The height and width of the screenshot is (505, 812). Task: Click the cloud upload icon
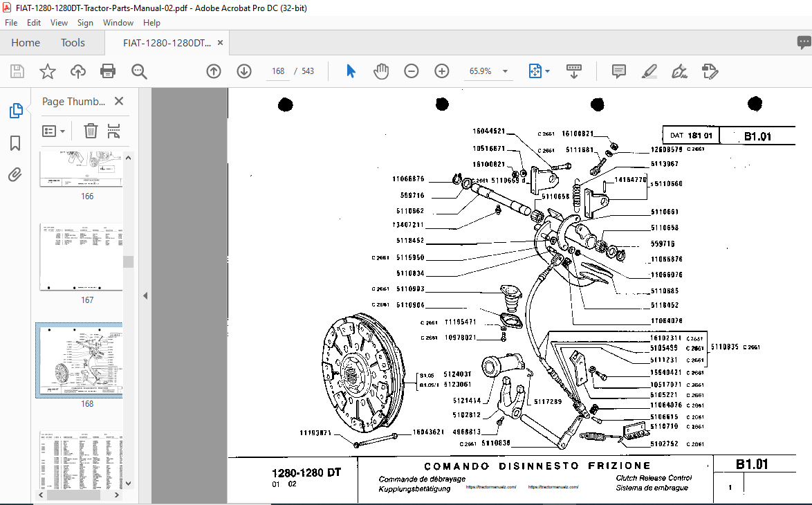click(x=77, y=71)
